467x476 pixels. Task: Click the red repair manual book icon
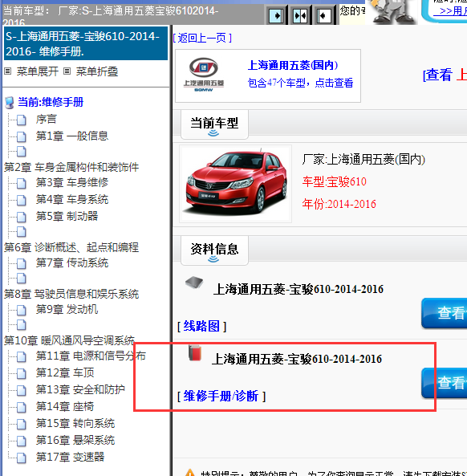(195, 352)
